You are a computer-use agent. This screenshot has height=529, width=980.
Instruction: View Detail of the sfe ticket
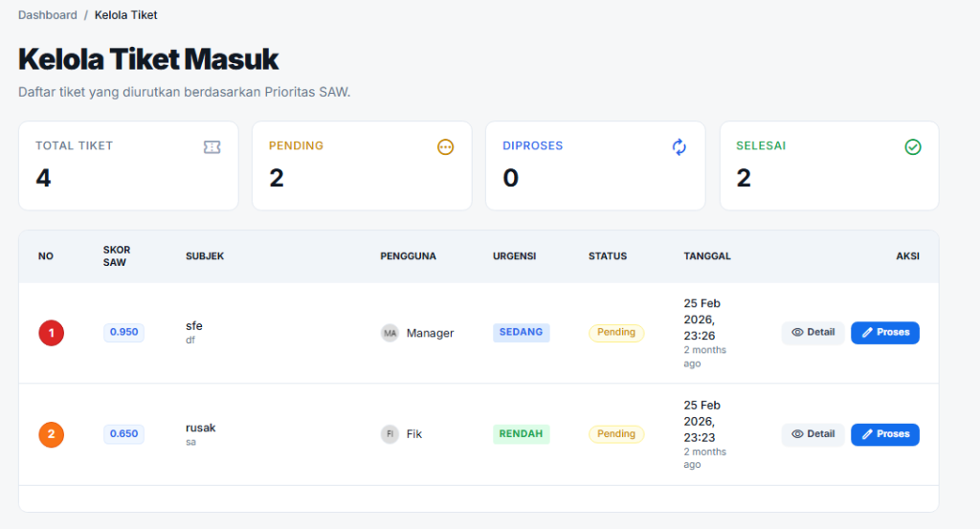tap(813, 332)
